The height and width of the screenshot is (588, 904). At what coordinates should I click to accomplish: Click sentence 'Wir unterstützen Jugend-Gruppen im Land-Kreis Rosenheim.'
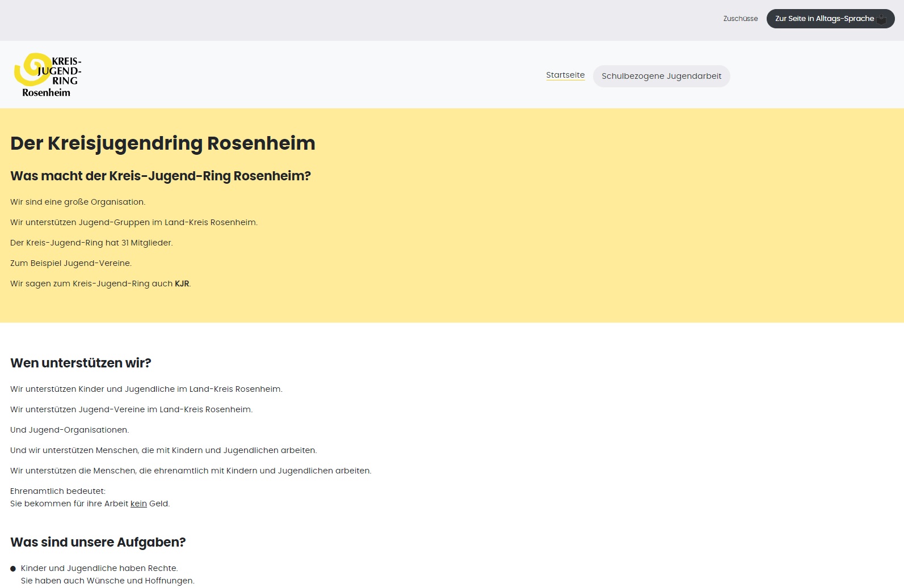(134, 222)
